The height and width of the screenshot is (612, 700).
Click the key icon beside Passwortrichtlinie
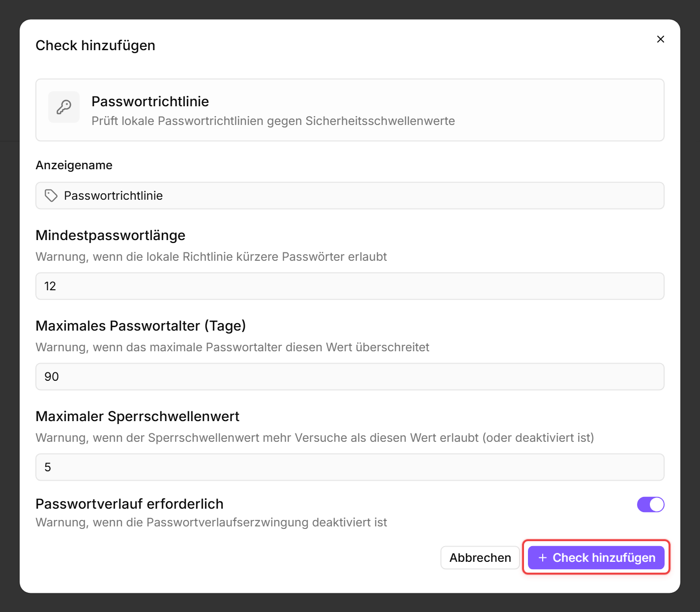click(64, 107)
